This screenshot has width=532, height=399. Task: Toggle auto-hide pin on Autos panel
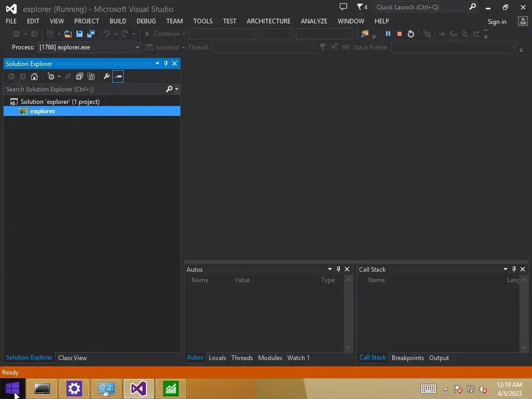[x=338, y=269]
